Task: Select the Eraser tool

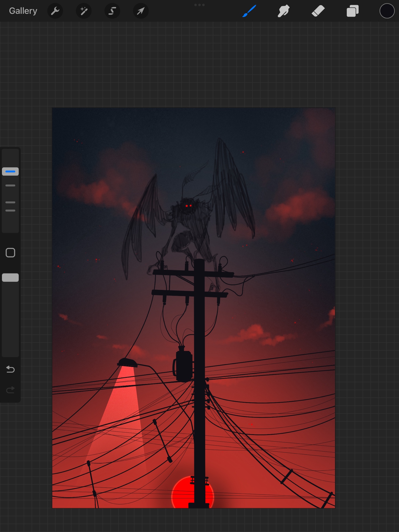Action: 318,11
